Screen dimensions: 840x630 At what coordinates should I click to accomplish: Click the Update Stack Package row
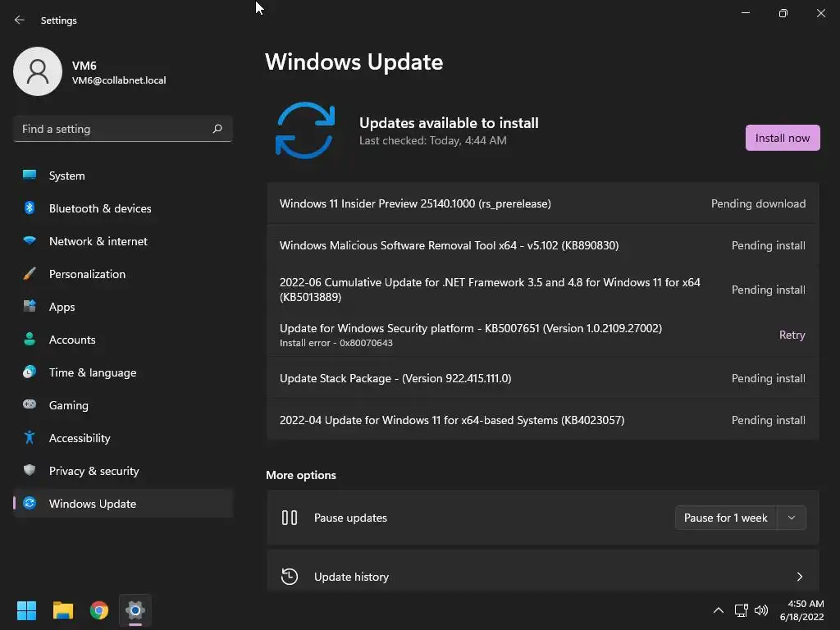543,378
